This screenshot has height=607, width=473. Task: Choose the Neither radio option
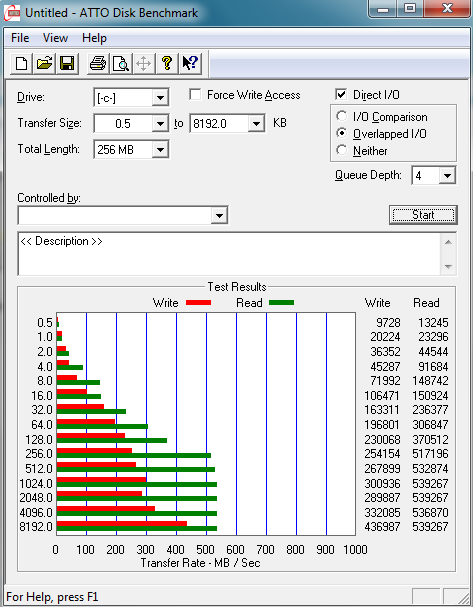point(341,150)
